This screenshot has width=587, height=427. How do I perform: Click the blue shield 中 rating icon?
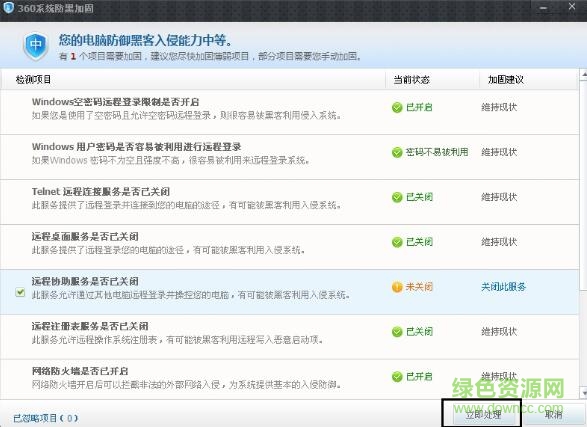pos(36,46)
